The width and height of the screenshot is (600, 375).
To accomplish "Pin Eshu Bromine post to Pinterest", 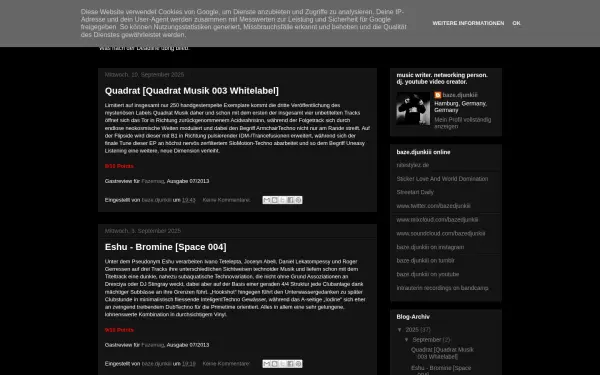I will [298, 364].
